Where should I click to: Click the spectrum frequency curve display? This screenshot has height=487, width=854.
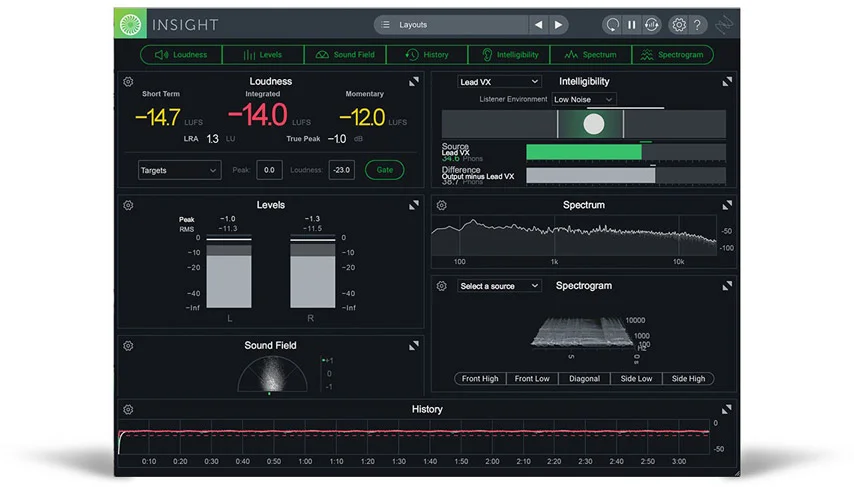574,236
